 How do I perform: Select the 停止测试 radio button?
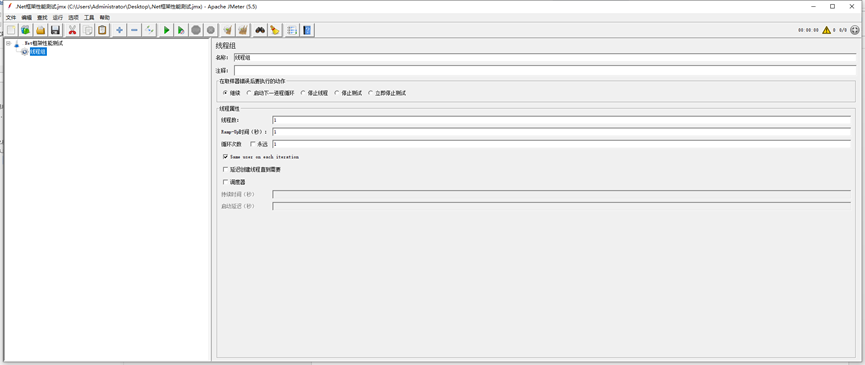[337, 93]
